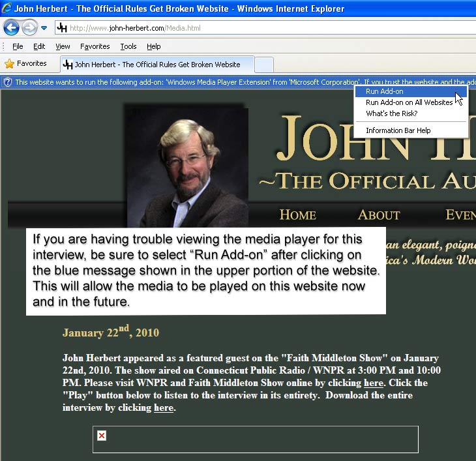Open the Help menu
Image resolution: width=476 pixels, height=461 pixels.
click(153, 46)
